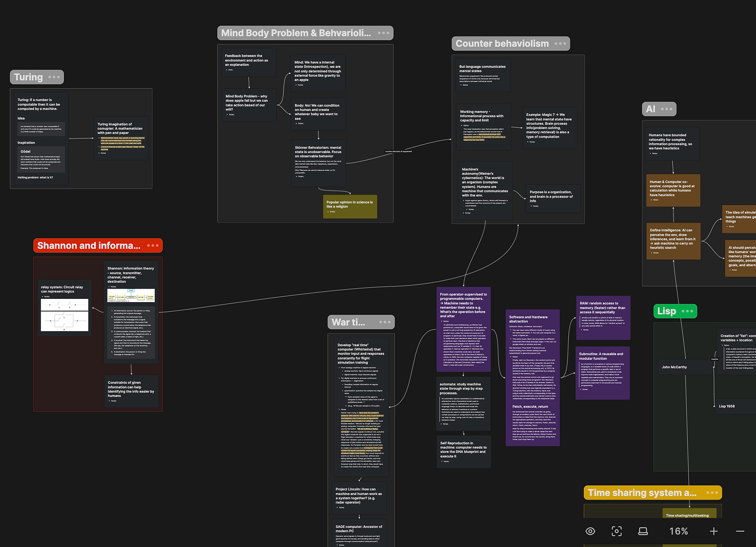Expand Notes in 'Mind Body Problem - why' card
Viewport: 756px width, 547px height.
pyautogui.click(x=231, y=115)
